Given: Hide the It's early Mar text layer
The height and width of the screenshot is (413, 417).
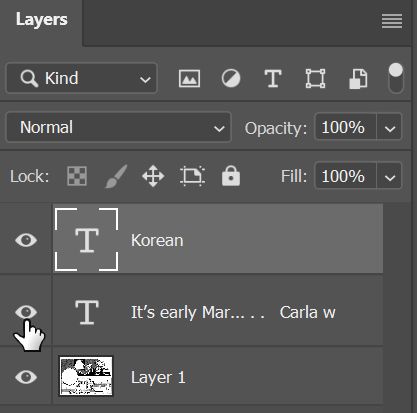Looking at the screenshot, I should [x=26, y=312].
